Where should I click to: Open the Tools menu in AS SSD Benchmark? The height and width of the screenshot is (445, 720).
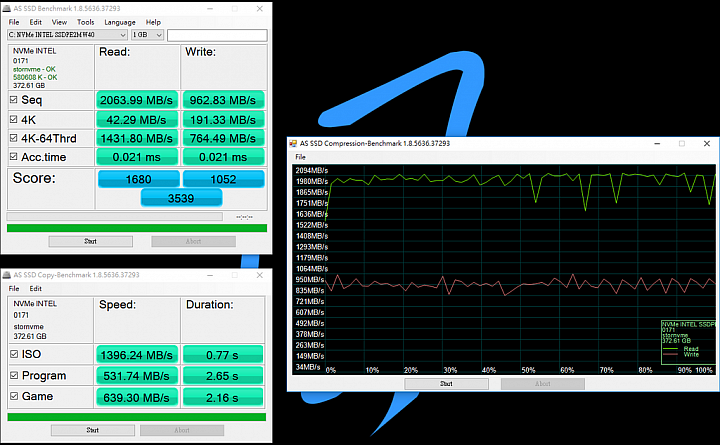(85, 22)
